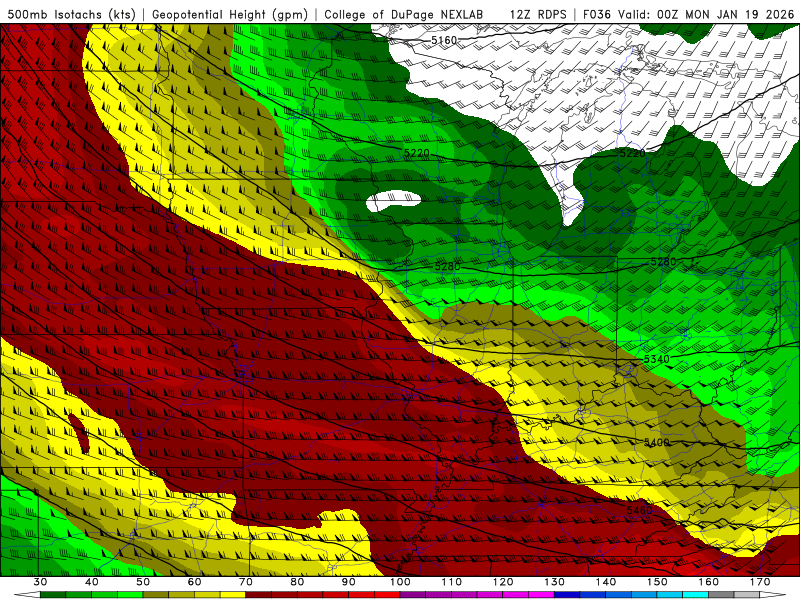Click the 5460 height contour label
The image size is (800, 600).
pos(639,511)
